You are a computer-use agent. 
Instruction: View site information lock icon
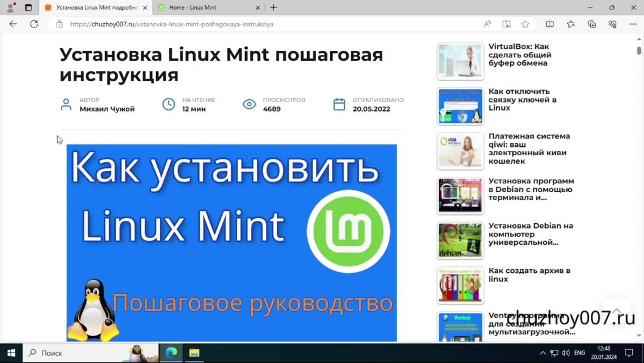60,24
